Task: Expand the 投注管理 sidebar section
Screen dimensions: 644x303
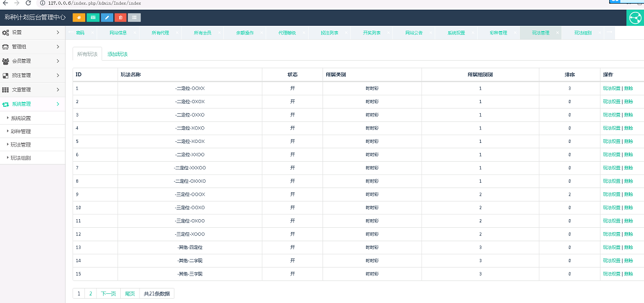Action: pos(32,76)
